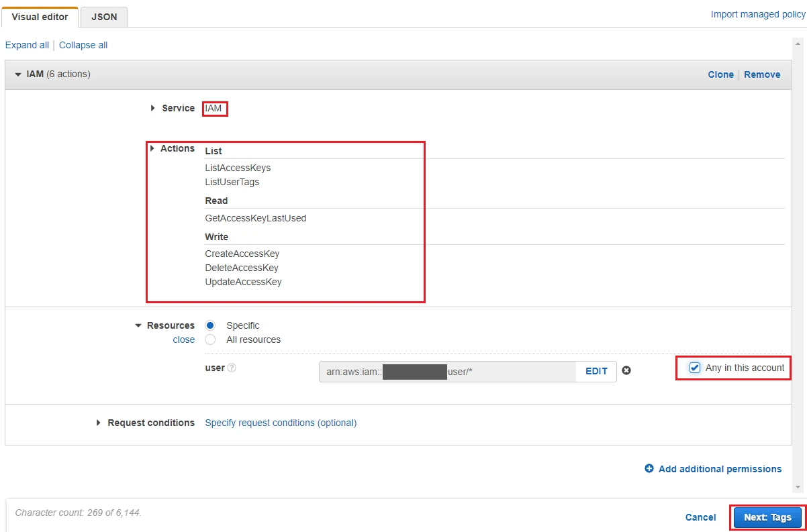The width and height of the screenshot is (807, 532).
Task: Expand the Actions row arrow
Action: point(152,148)
